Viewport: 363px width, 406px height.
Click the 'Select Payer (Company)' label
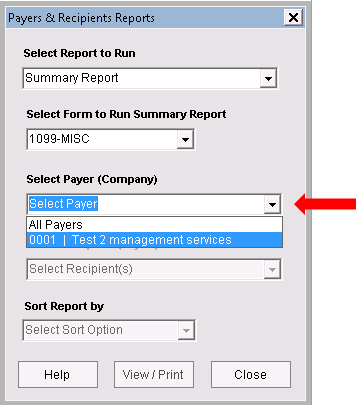(92, 179)
